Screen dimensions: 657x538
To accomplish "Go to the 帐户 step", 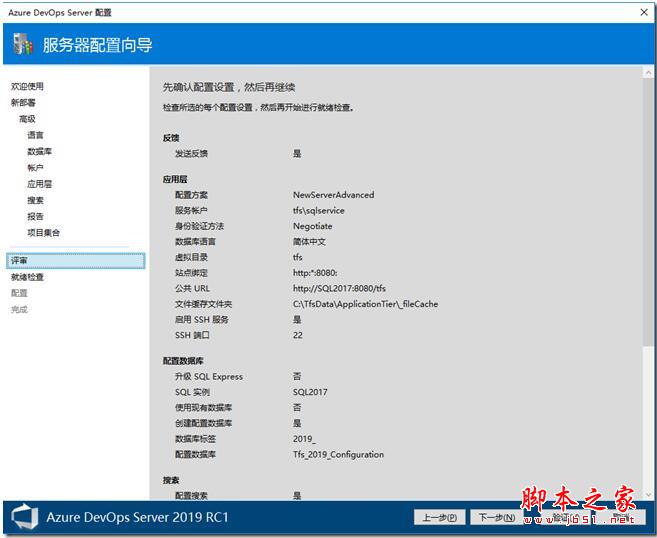I will [35, 168].
